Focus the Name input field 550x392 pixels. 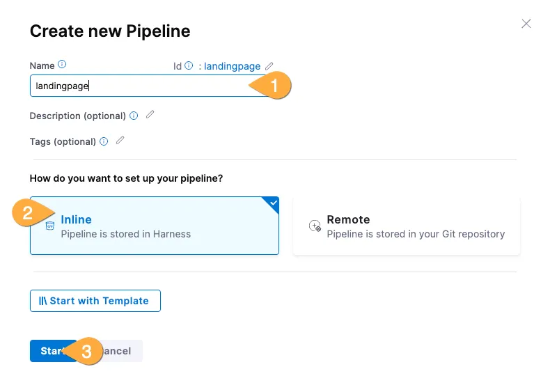[x=139, y=86]
